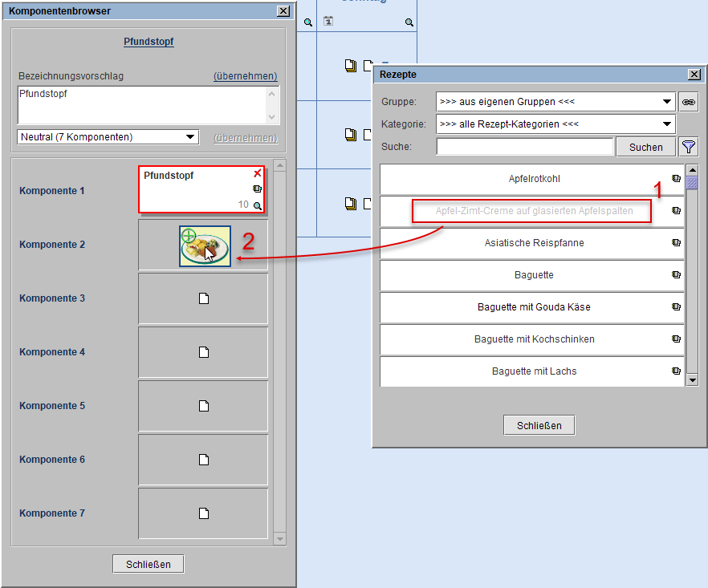Open the Gruppe dropdown
Viewport: 708px width, 588px height.
[x=555, y=102]
